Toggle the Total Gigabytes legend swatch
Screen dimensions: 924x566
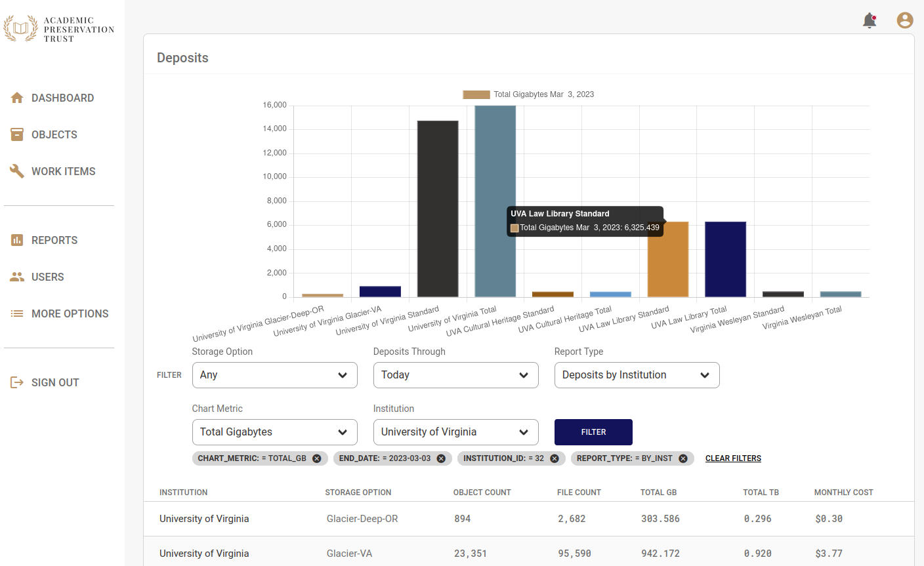click(x=476, y=94)
